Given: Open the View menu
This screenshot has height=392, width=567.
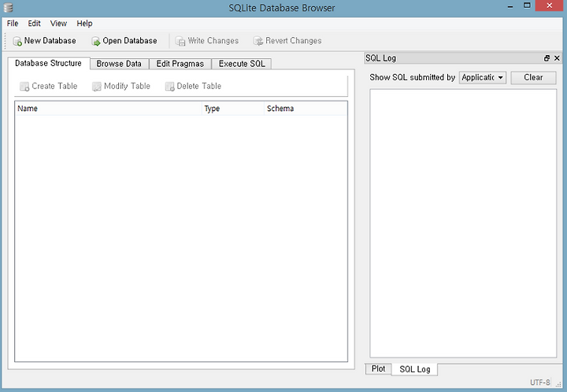Looking at the screenshot, I should [58, 24].
